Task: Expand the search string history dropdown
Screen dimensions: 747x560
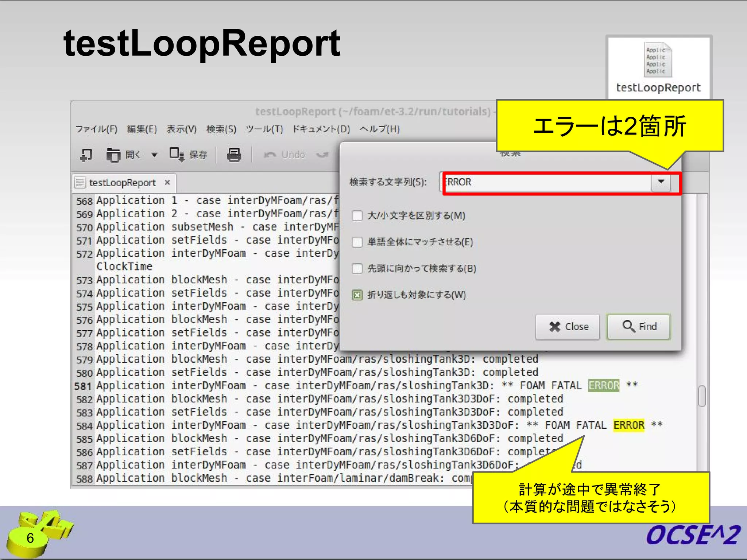Action: tap(661, 182)
